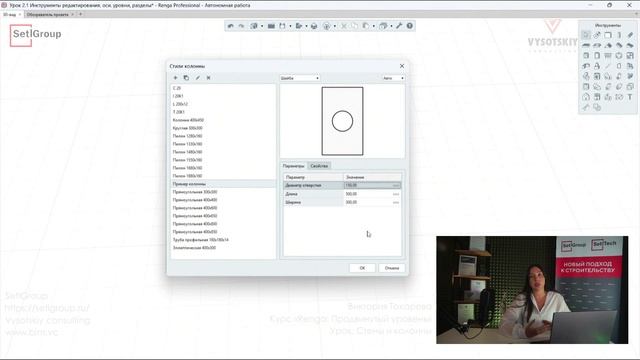The image size is (640, 360).
Task: Click the house-shaped icon in the tools palette
Action: pyautogui.click(x=586, y=97)
